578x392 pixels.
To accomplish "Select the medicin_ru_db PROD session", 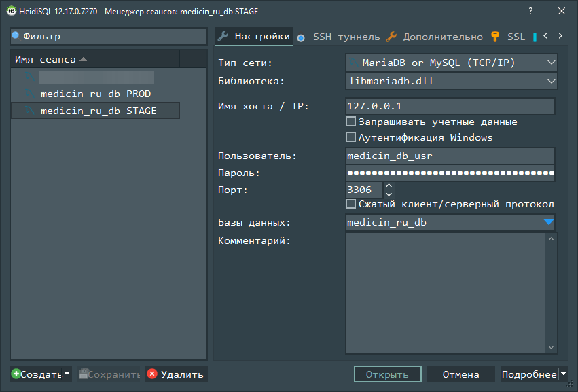I will [x=96, y=94].
